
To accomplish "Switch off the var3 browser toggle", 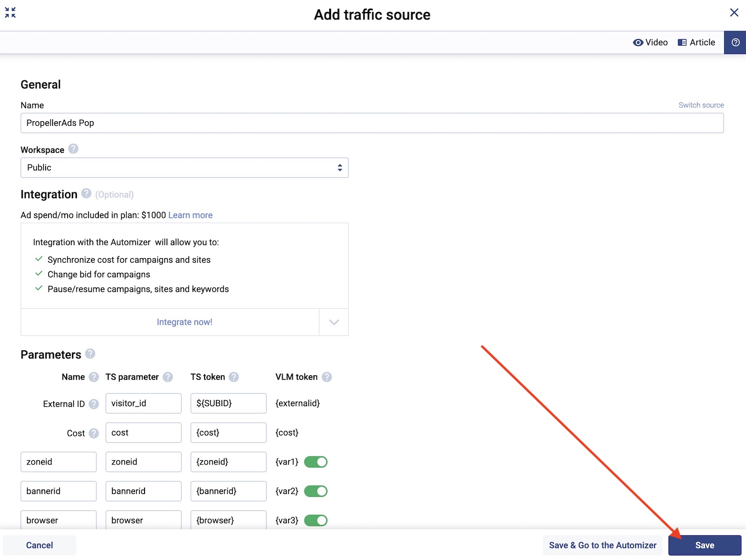I will 316,520.
